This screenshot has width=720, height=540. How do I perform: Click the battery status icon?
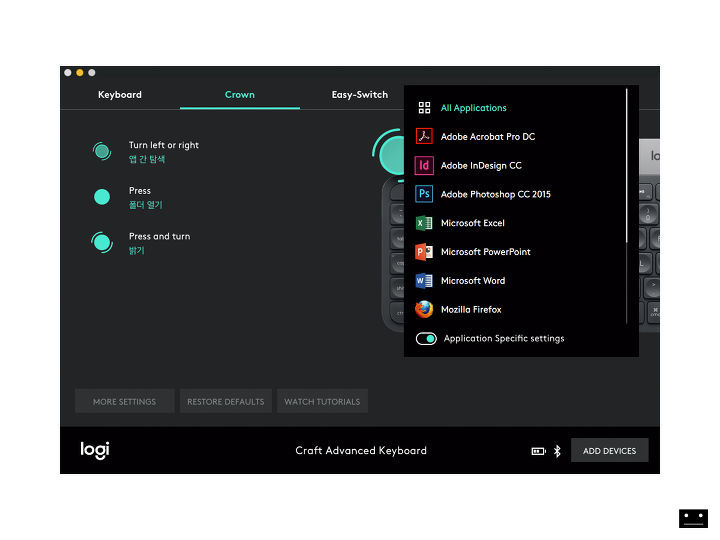538,451
